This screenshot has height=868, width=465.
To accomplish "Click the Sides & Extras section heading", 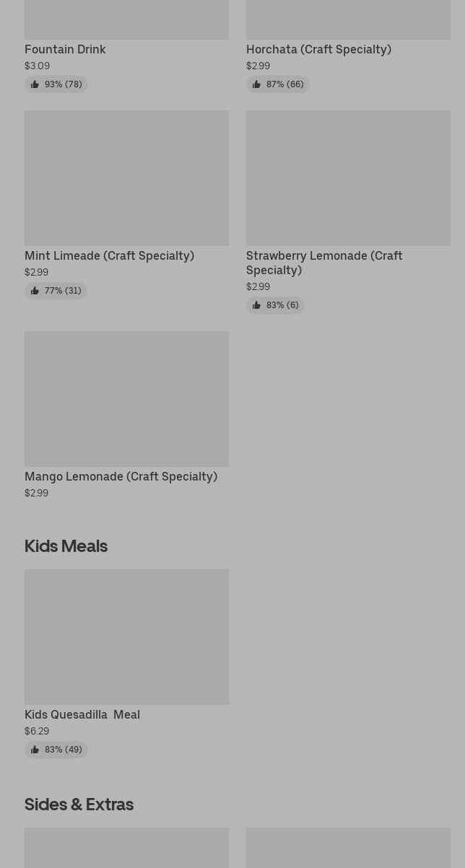I will (x=79, y=804).
